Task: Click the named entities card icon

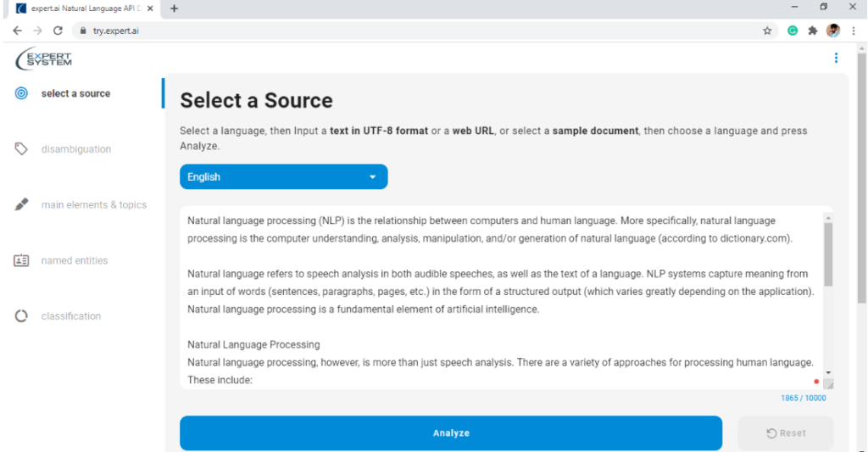Action: [x=21, y=259]
